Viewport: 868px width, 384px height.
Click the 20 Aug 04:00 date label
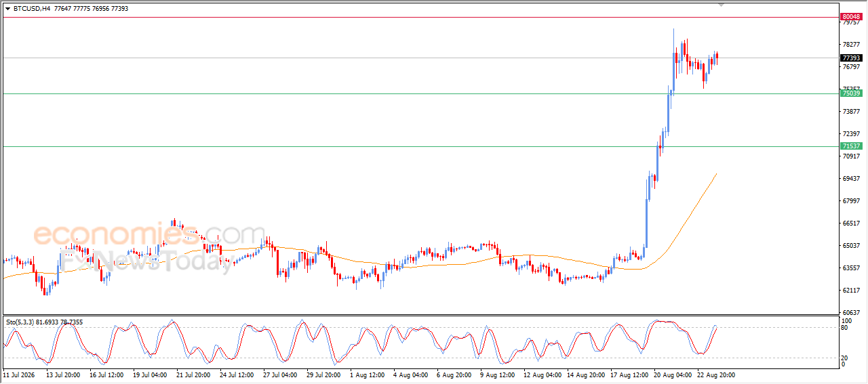pyautogui.click(x=673, y=375)
